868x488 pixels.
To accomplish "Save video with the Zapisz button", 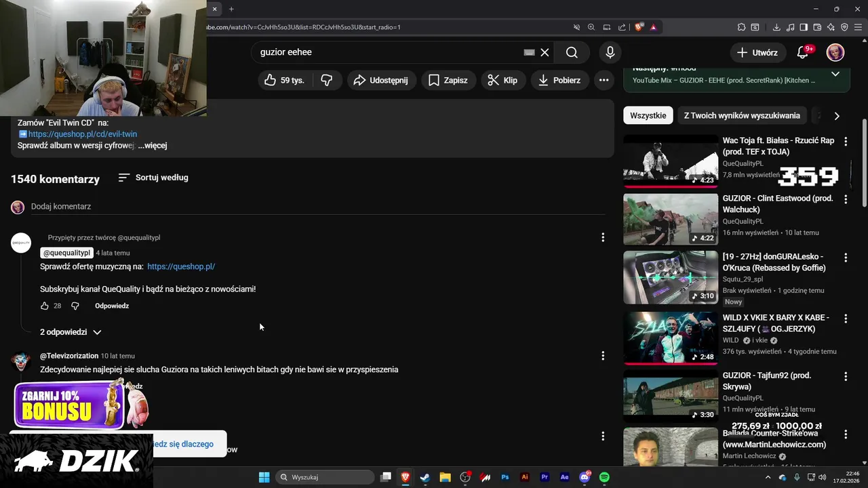I will 448,80.
